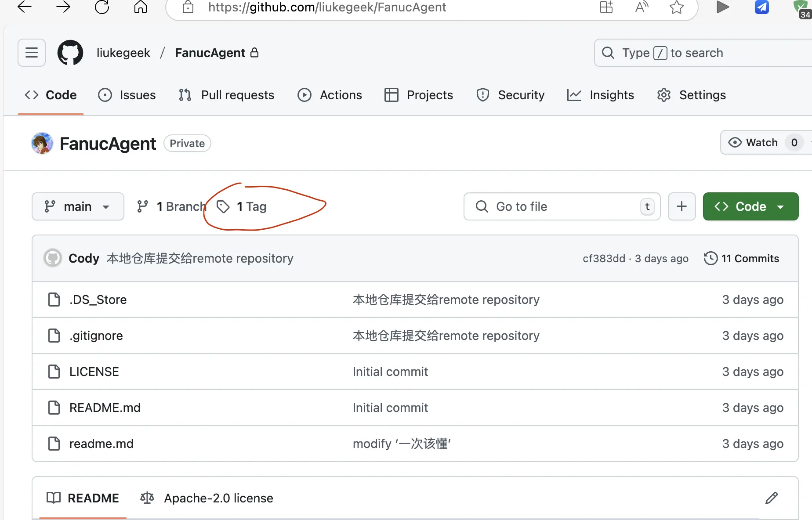
Task: Open the .DS_Store file
Action: point(98,300)
